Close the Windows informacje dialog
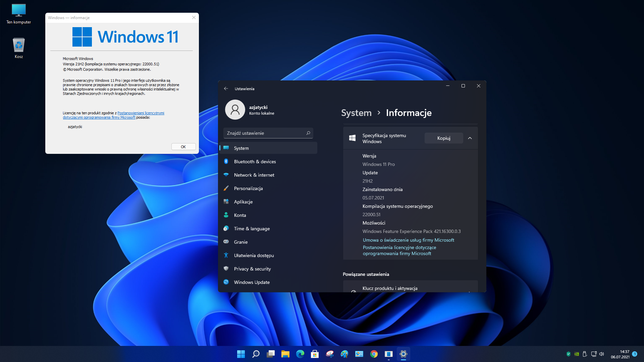644x362 pixels. 194,18
